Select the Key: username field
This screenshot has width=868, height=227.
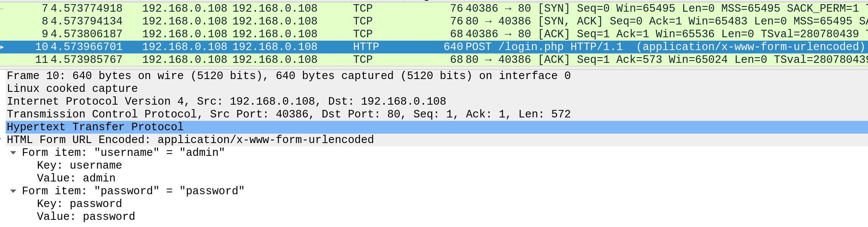79,165
